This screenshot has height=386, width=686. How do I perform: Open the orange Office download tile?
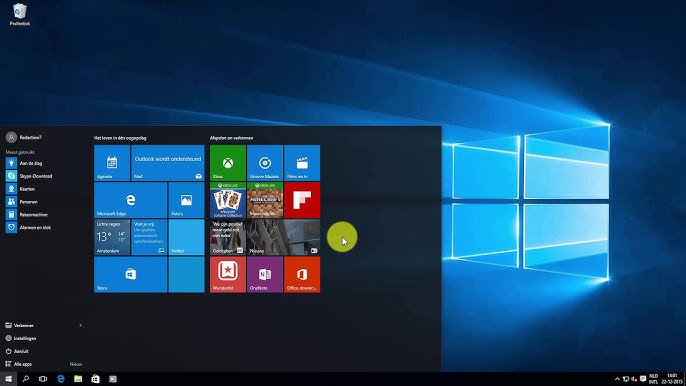pyautogui.click(x=302, y=274)
